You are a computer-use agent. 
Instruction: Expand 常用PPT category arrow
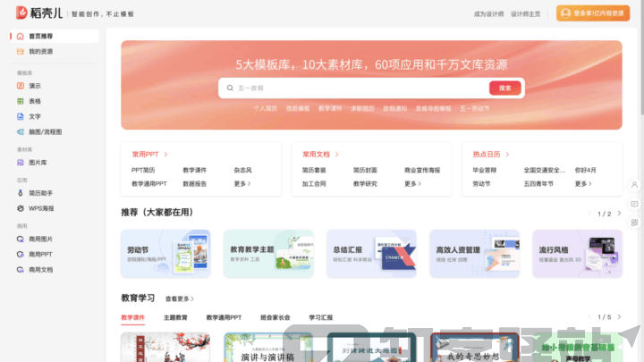166,155
